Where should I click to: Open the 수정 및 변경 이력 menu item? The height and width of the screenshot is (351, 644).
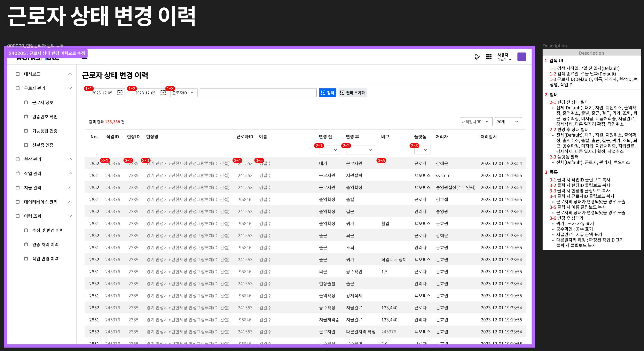pos(48,231)
